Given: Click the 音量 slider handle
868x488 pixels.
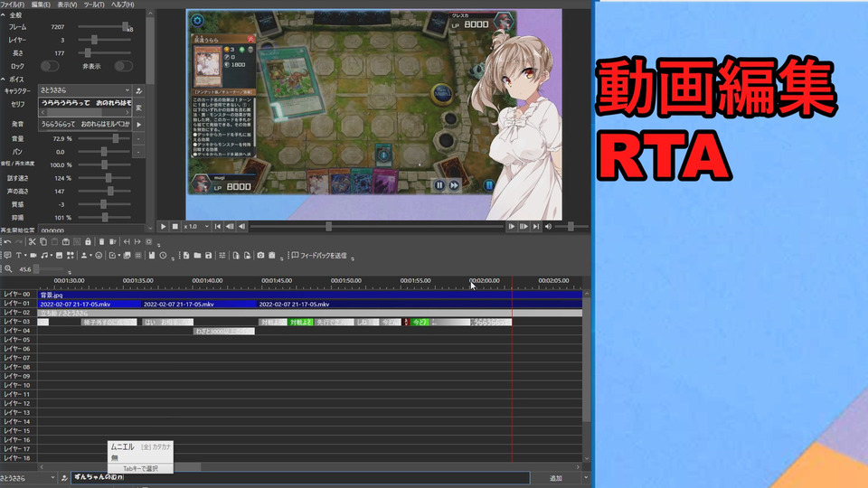Looking at the screenshot, I should pyautogui.click(x=116, y=138).
